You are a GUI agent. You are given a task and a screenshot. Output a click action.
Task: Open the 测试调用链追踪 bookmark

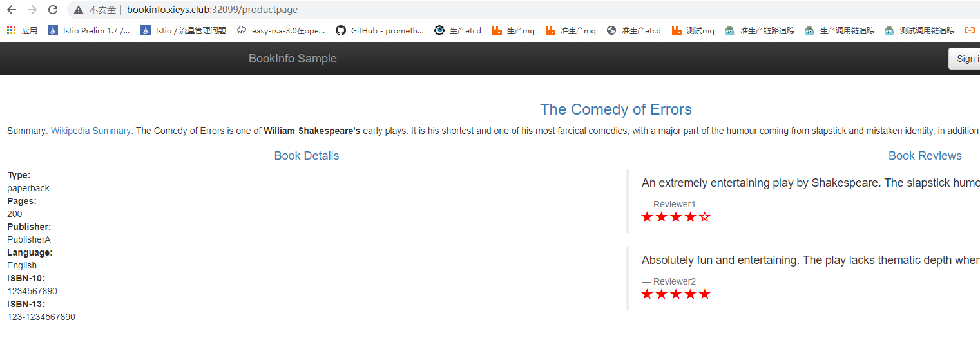tap(919, 30)
